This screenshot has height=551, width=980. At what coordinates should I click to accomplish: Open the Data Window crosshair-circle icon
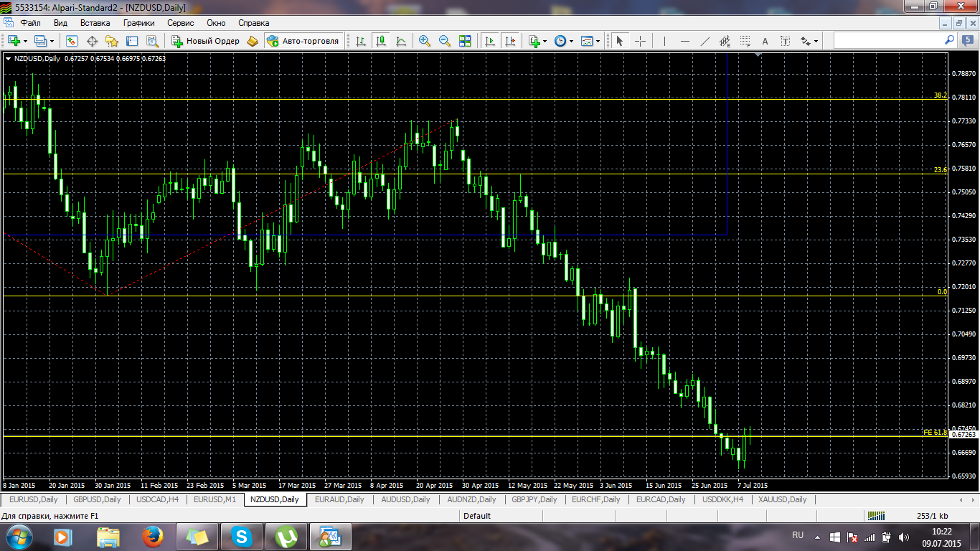[x=92, y=41]
